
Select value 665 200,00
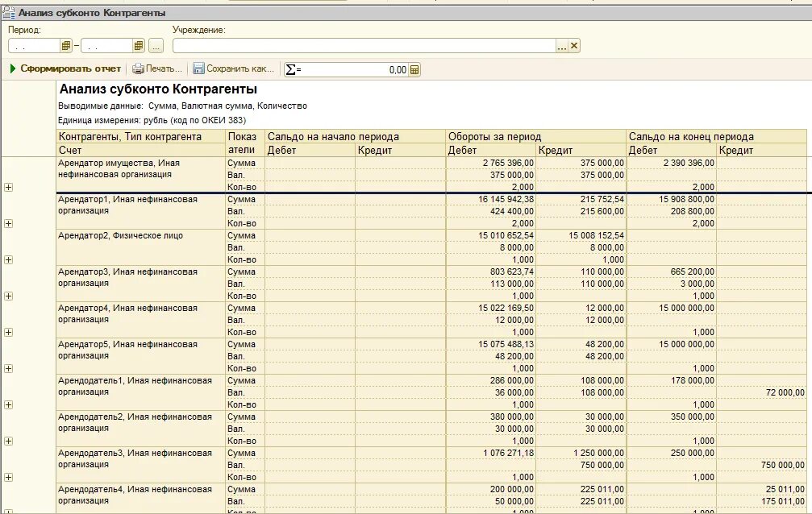(x=693, y=272)
